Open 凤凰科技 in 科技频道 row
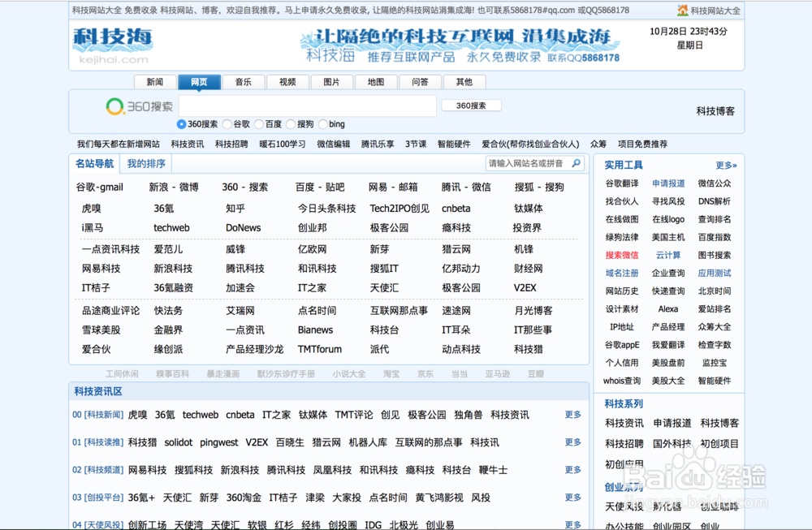812x530 pixels. (x=332, y=470)
